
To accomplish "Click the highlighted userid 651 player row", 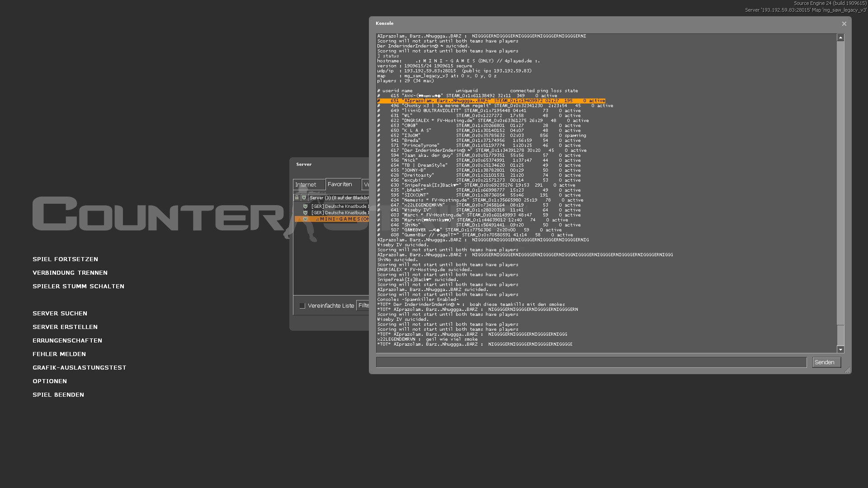I will tap(491, 101).
